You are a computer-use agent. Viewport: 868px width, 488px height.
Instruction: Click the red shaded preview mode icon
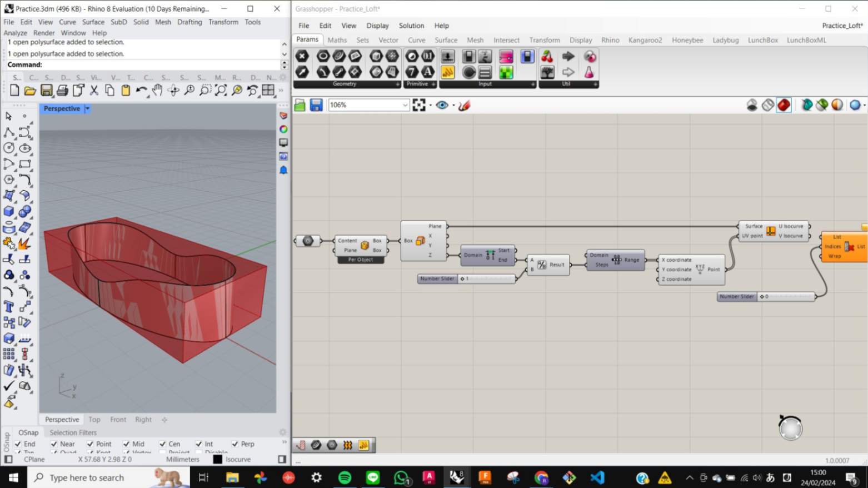[784, 105]
